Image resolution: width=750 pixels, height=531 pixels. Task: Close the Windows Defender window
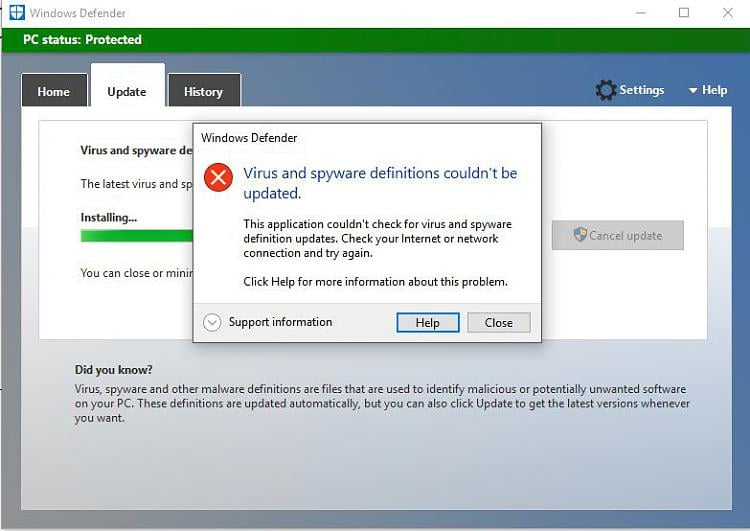728,13
